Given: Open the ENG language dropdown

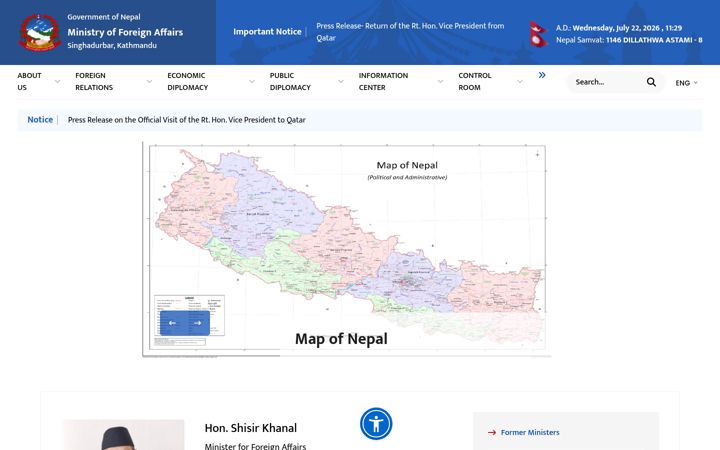Looking at the screenshot, I should [686, 83].
